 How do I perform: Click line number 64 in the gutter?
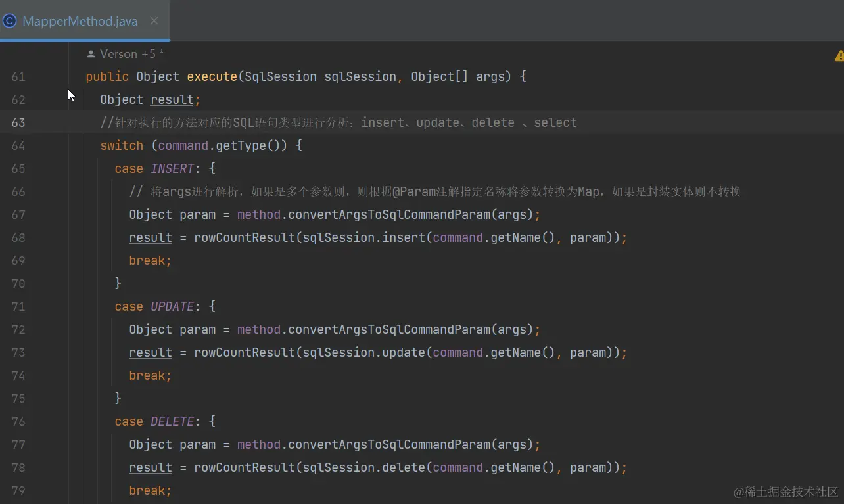pyautogui.click(x=18, y=146)
